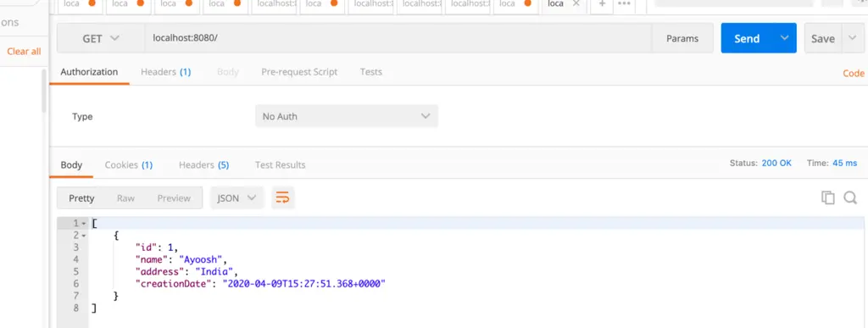Open the JSON format dropdown
The height and width of the screenshot is (328, 868).
point(237,198)
